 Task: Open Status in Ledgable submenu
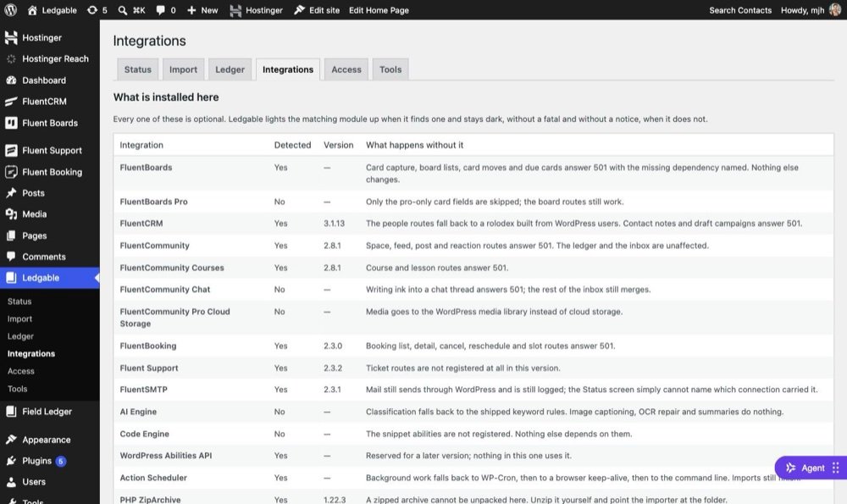19,302
